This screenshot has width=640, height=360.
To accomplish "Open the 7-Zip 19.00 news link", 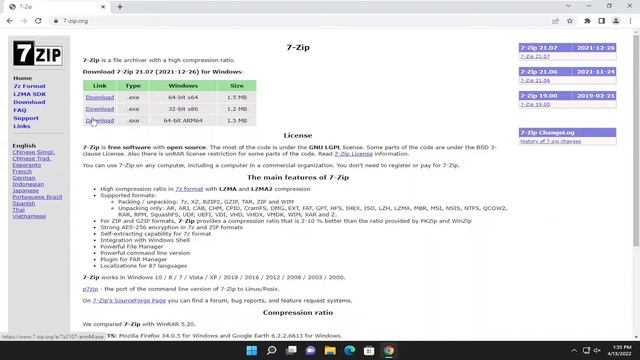I will pyautogui.click(x=535, y=104).
